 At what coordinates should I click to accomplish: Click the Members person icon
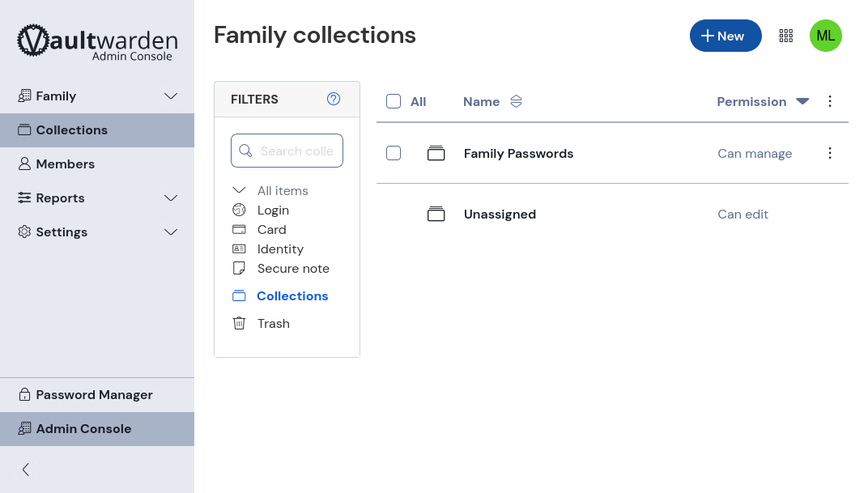[24, 164]
